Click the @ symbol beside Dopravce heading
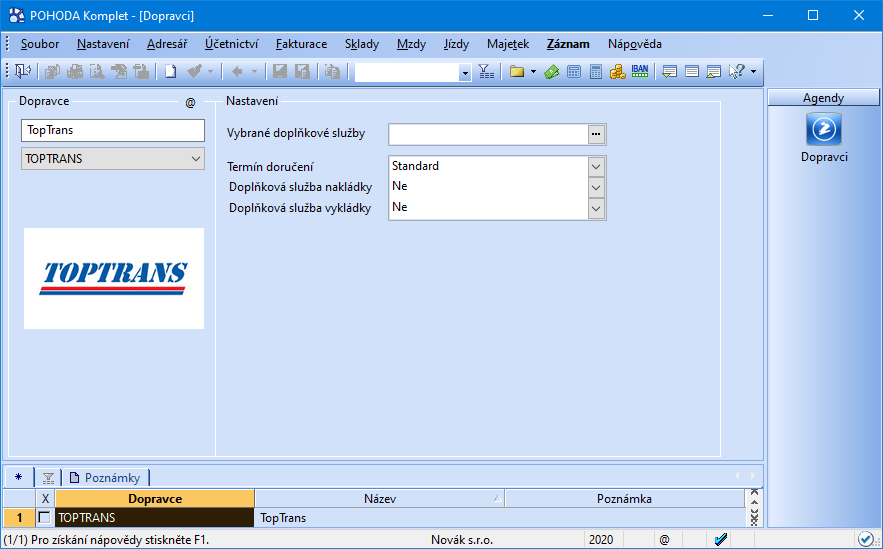The height and width of the screenshot is (549, 883). (x=190, y=103)
